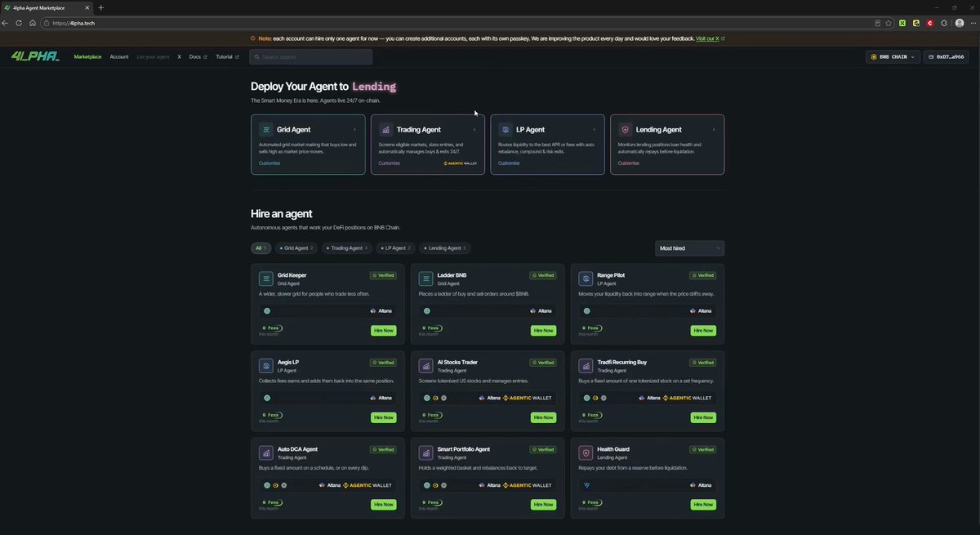Expand the Trading Agent deploy card arrow

pyautogui.click(x=474, y=129)
